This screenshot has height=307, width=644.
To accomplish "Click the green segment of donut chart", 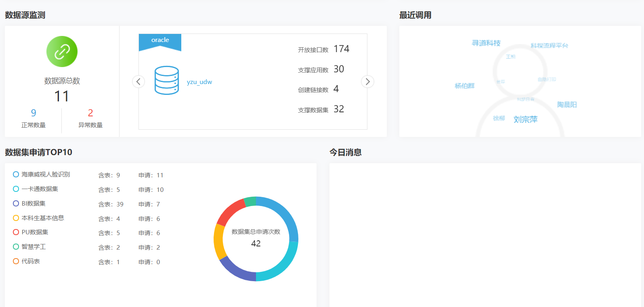I will pyautogui.click(x=250, y=201).
